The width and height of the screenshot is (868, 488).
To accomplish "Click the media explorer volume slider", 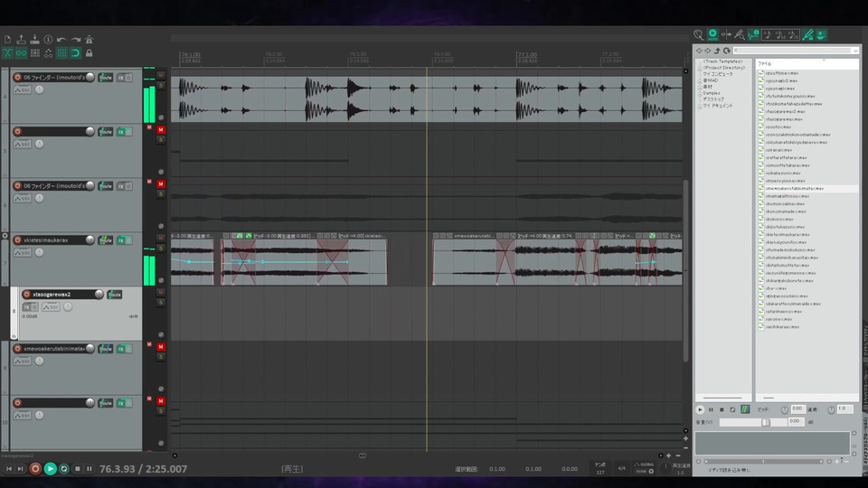I will (765, 422).
